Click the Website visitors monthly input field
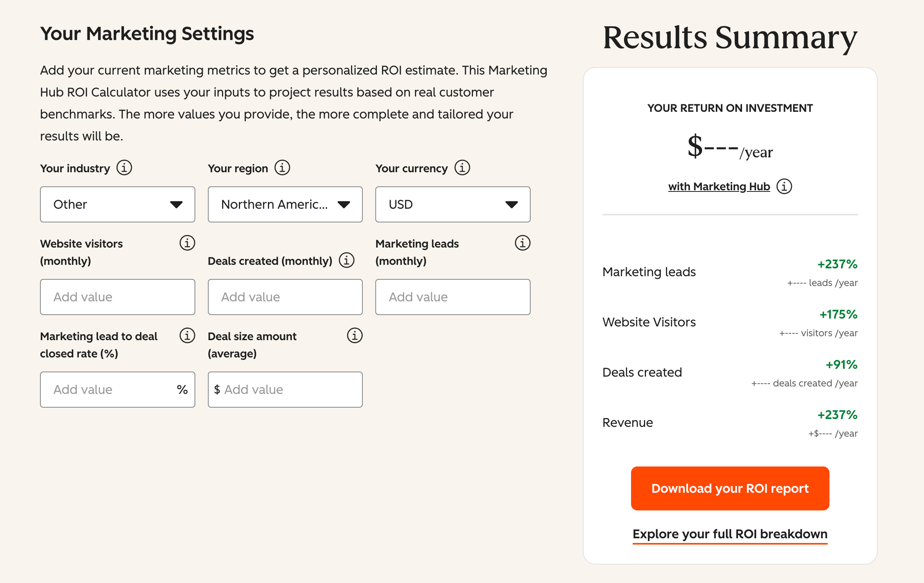Image resolution: width=924 pixels, height=583 pixels. tap(117, 297)
